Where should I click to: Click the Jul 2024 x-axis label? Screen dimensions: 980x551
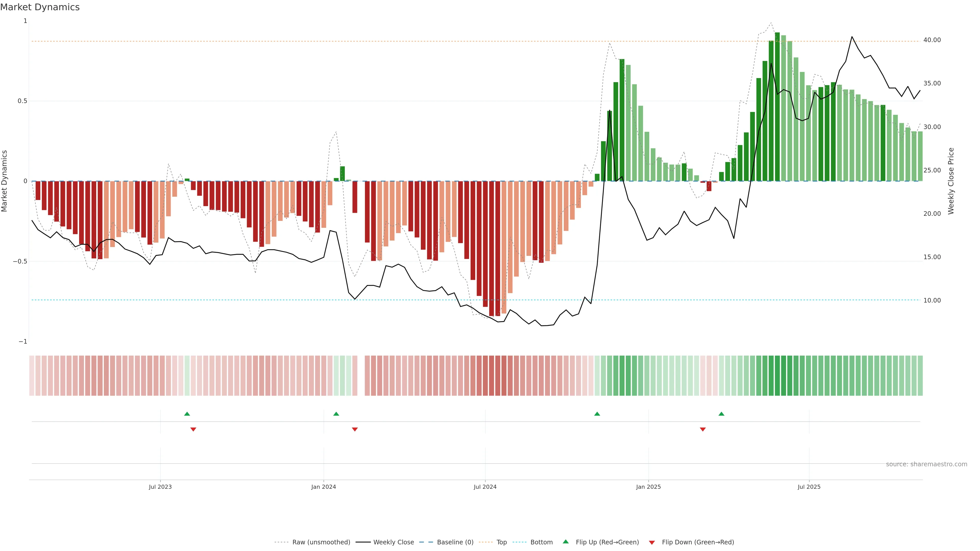tap(485, 487)
